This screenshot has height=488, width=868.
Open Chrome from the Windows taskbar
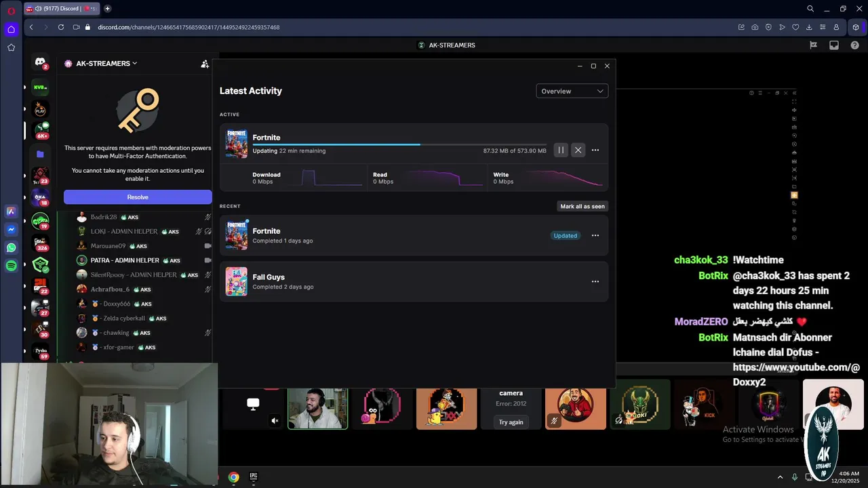click(x=233, y=477)
